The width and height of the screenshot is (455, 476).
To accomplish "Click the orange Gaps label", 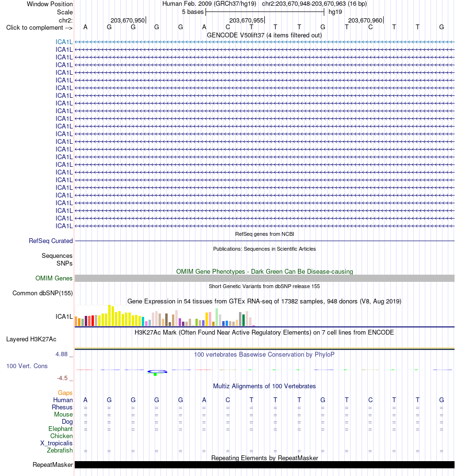I will point(65,393).
